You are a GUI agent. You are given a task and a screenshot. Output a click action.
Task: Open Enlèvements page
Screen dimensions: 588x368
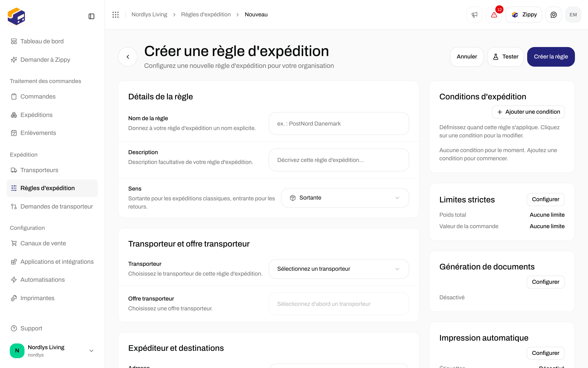coord(52,133)
